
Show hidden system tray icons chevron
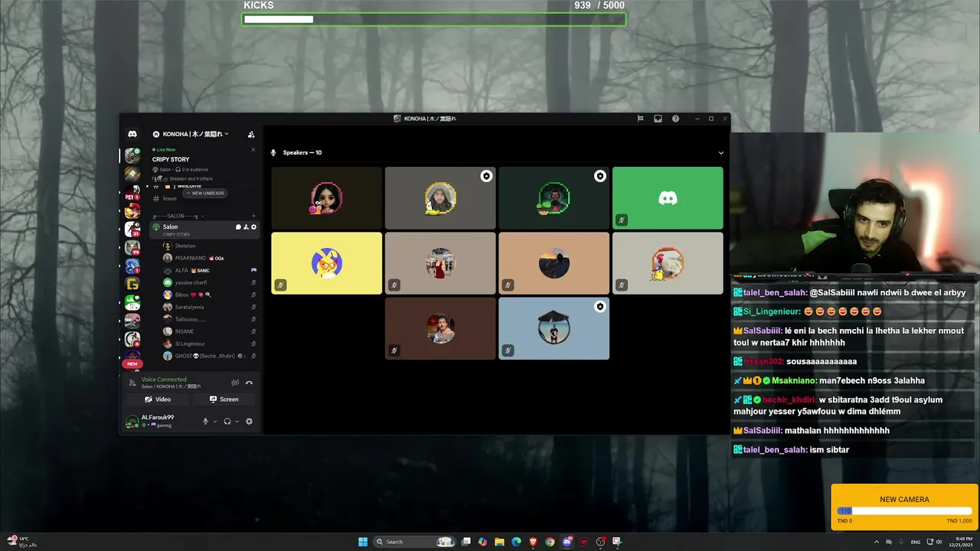pos(877,542)
